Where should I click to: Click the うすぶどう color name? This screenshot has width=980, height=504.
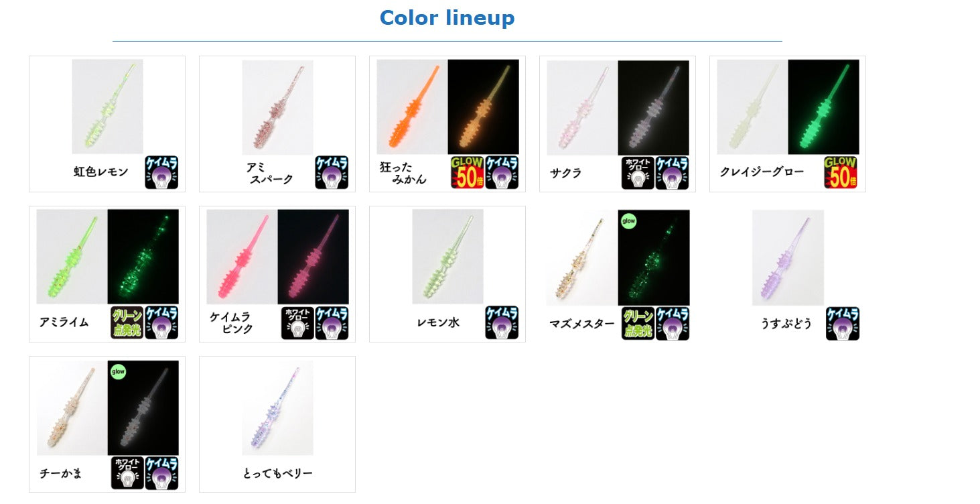pyautogui.click(x=786, y=324)
